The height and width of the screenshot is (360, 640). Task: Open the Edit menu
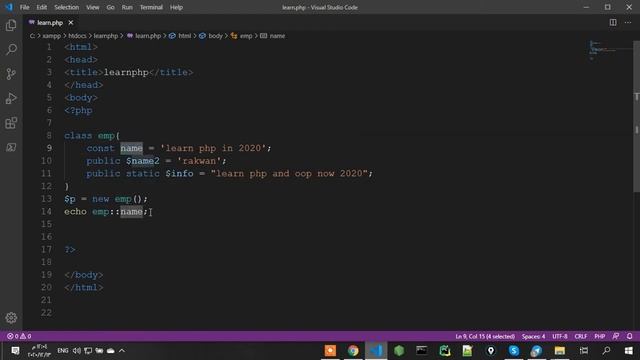(x=42, y=7)
